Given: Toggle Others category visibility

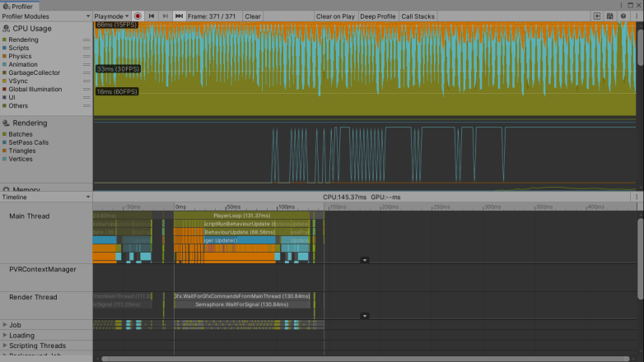Looking at the screenshot, I should [4, 105].
